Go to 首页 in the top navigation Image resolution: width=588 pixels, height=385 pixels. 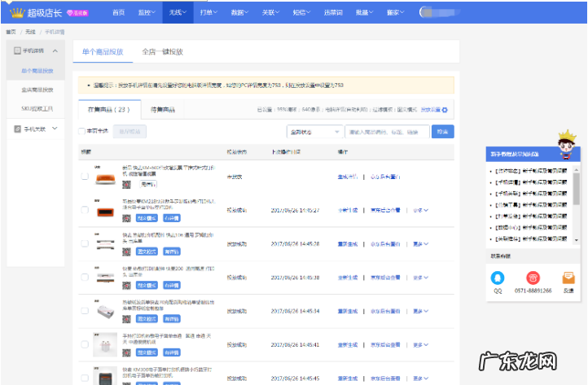coord(119,12)
